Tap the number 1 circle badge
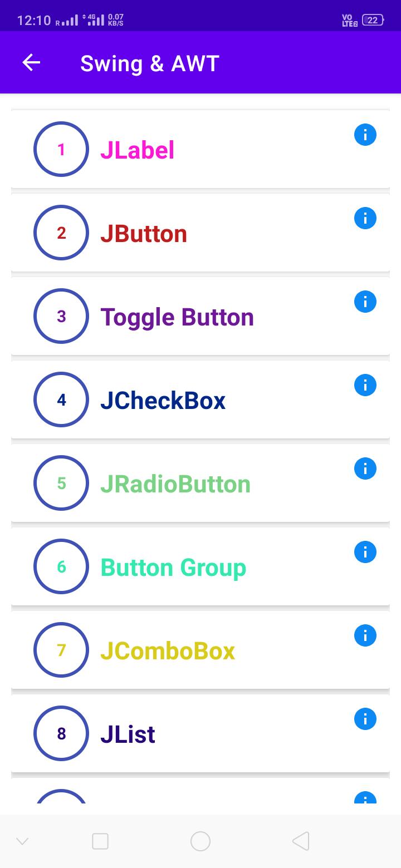Viewport: 401px width, 868px height. [61, 149]
